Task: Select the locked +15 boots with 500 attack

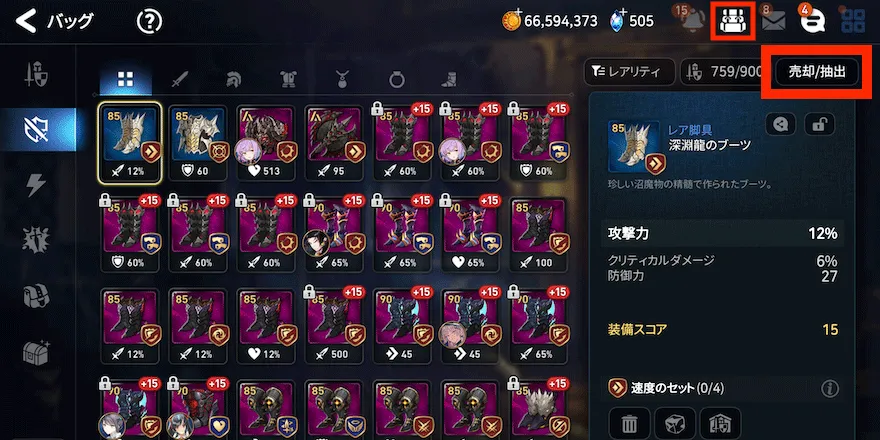Action: (x=333, y=325)
